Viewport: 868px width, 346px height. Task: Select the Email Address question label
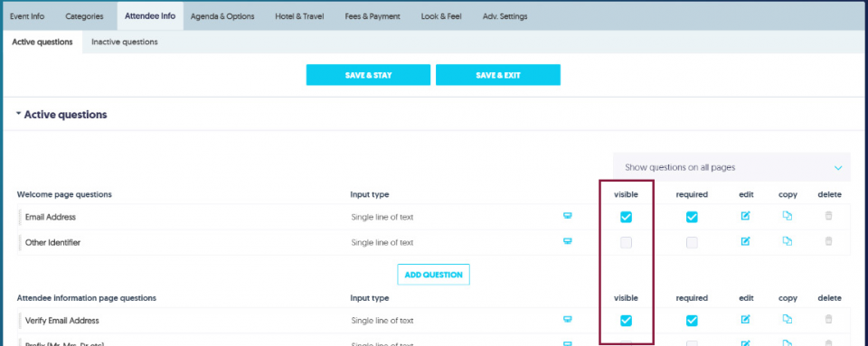pyautogui.click(x=51, y=217)
